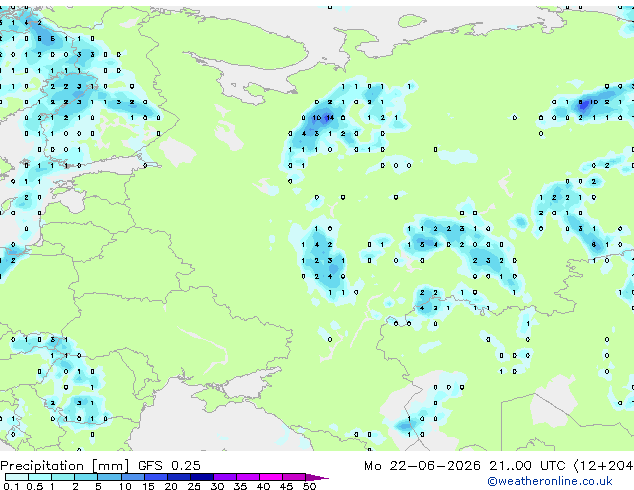The height and width of the screenshot is (490, 634).
Task: Click the weatheronline.co.uk copyright link
Action: tap(550, 481)
